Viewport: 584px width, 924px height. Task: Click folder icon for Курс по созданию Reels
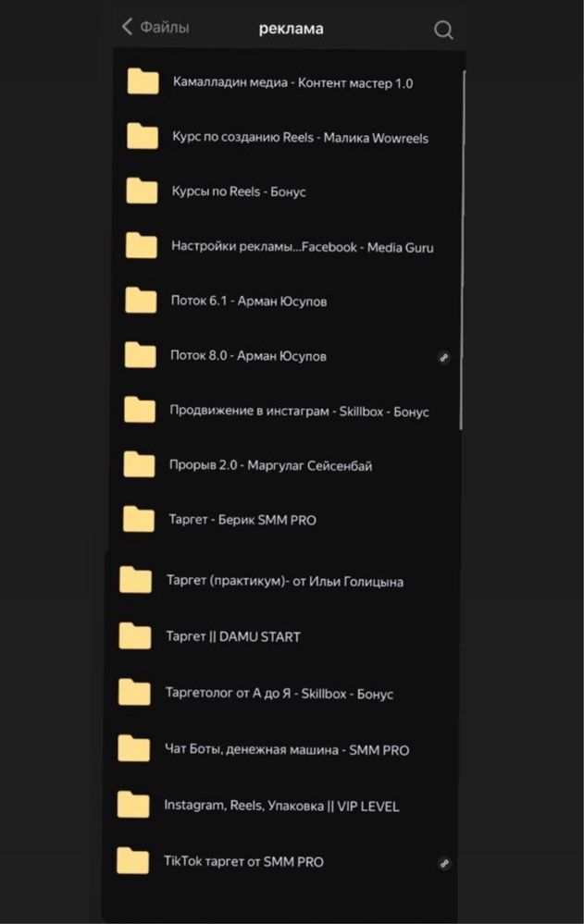[x=143, y=136]
